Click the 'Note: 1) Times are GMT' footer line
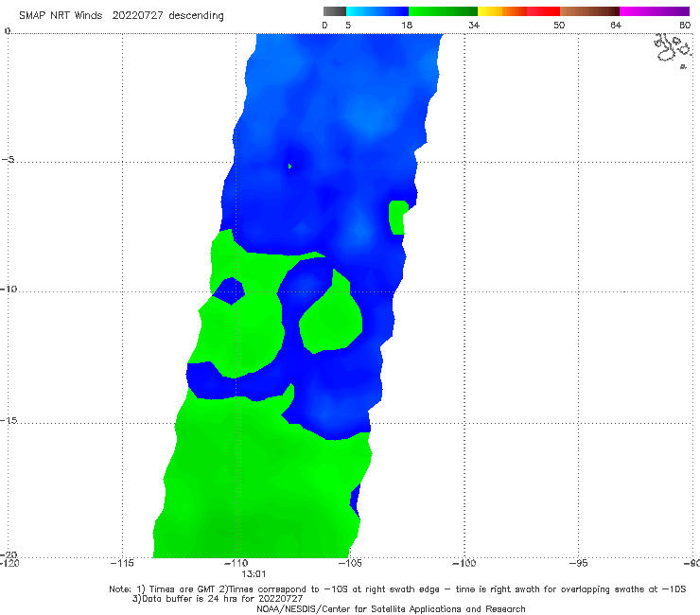This screenshot has height=615, width=700. coord(397,589)
